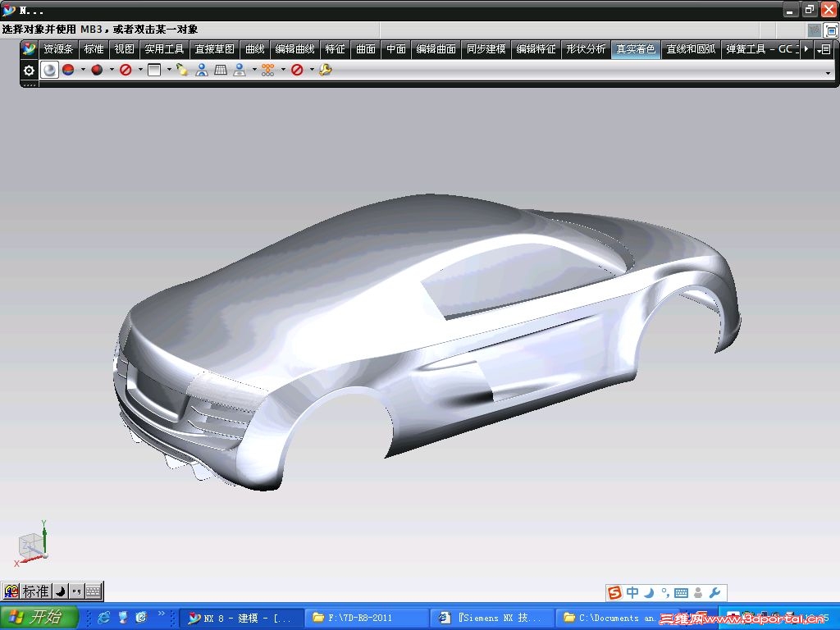Select the 编辑曲面 tab
This screenshot has width=840, height=630.
[436, 49]
